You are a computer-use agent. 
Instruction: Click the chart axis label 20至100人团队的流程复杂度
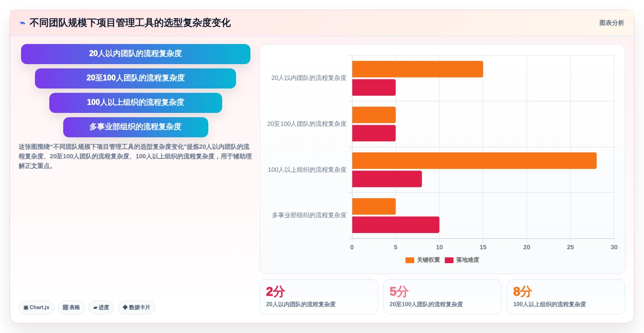coord(307,124)
